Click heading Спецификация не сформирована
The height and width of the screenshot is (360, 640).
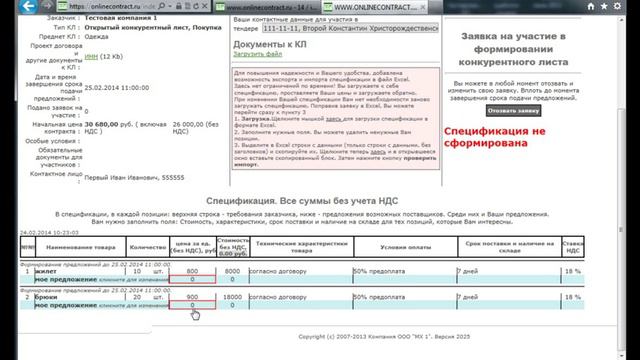click(495, 137)
